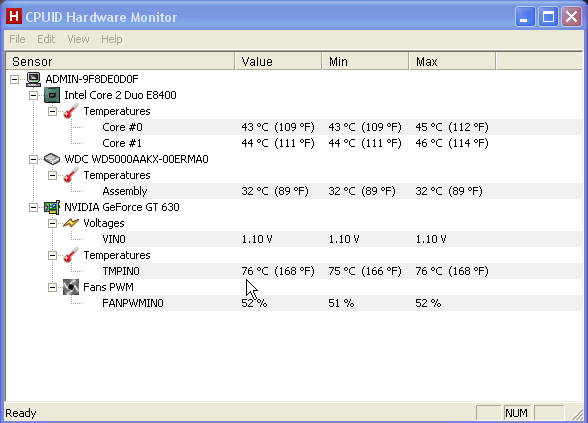Image resolution: width=588 pixels, height=423 pixels.
Task: Click the fan icon next to Fans PWM
Action: 71,287
